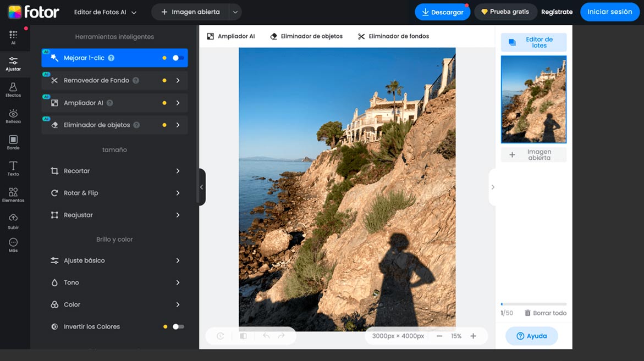The image size is (644, 361).
Task: Click the image count progress bar
Action: (x=533, y=304)
